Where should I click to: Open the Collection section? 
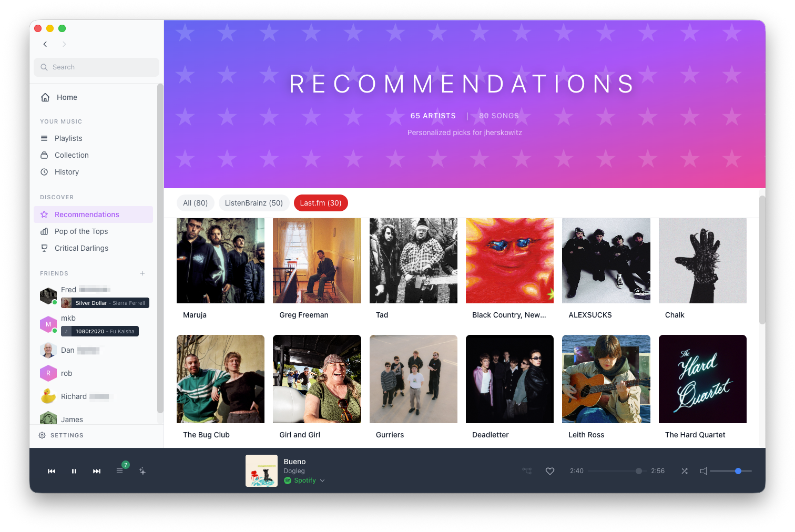point(71,155)
